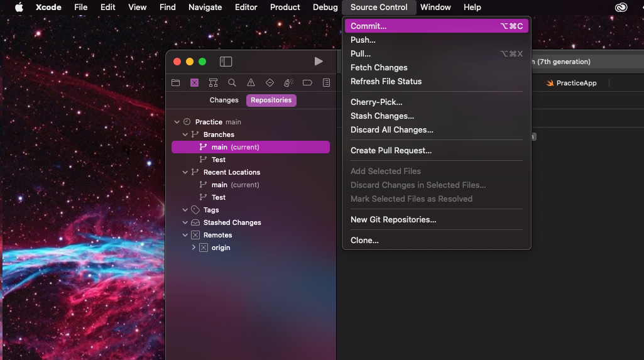Collapse the Stashed Changes group
The height and width of the screenshot is (360, 644).
coord(185,222)
